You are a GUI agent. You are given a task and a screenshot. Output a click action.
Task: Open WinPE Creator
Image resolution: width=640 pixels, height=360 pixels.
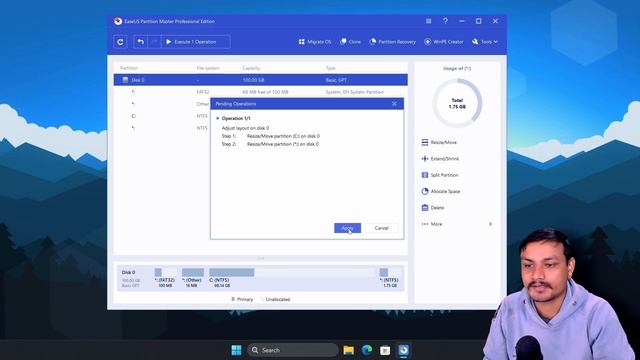point(444,42)
